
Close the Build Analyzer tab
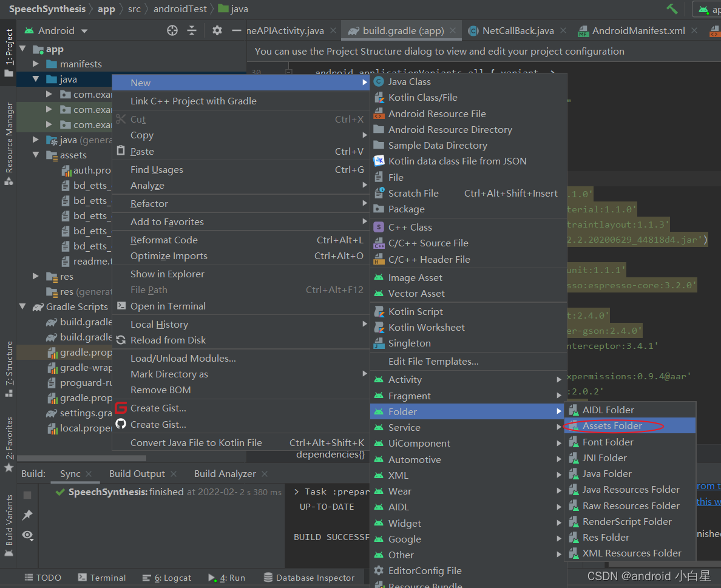[x=265, y=473]
